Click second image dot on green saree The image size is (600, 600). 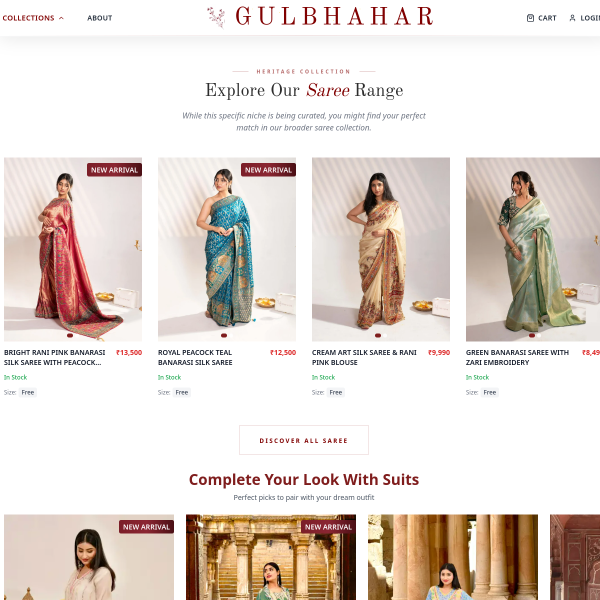(539, 336)
